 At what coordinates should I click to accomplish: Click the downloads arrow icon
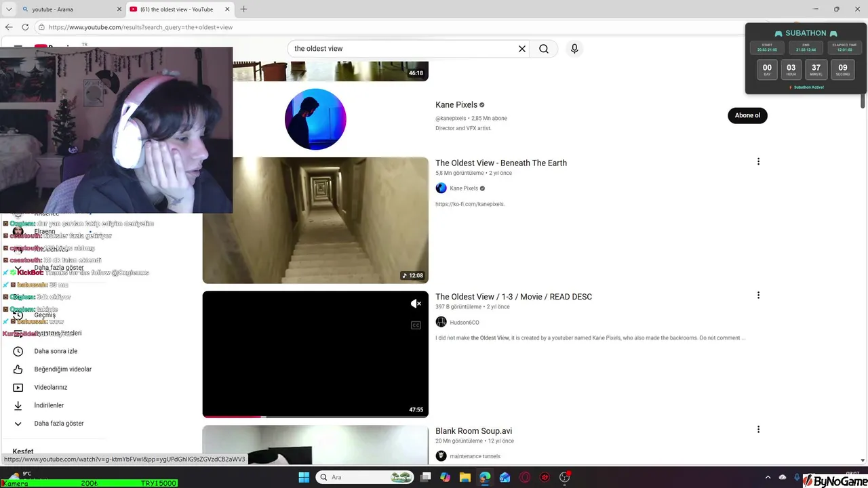pyautogui.click(x=18, y=405)
